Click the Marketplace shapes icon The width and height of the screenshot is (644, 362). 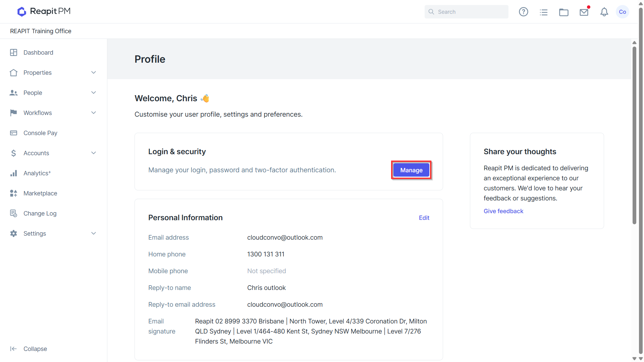pyautogui.click(x=13, y=193)
